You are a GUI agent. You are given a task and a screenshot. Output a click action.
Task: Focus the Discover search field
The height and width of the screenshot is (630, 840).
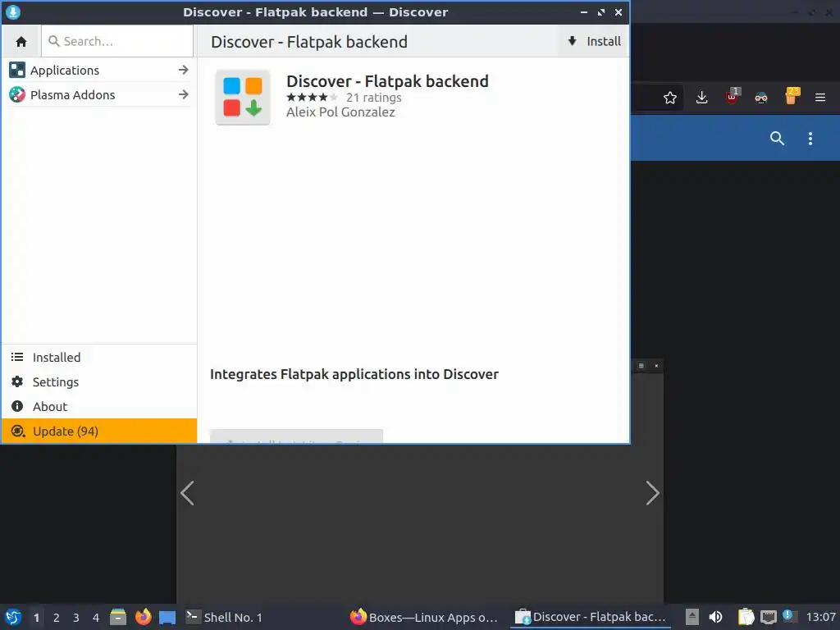(117, 41)
